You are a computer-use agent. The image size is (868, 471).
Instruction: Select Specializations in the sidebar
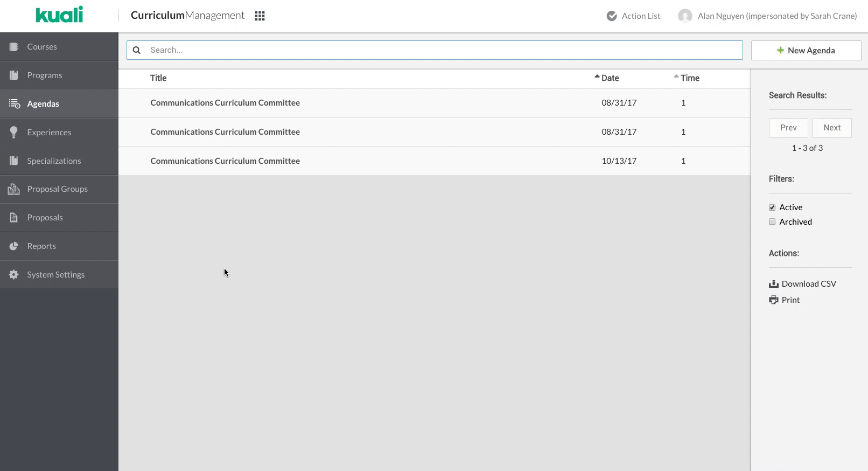[54, 161]
